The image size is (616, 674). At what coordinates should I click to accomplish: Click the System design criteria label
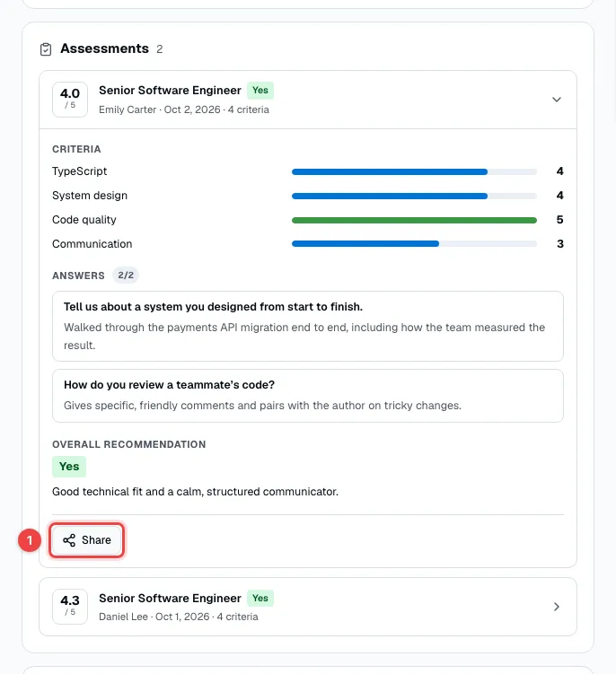90,196
